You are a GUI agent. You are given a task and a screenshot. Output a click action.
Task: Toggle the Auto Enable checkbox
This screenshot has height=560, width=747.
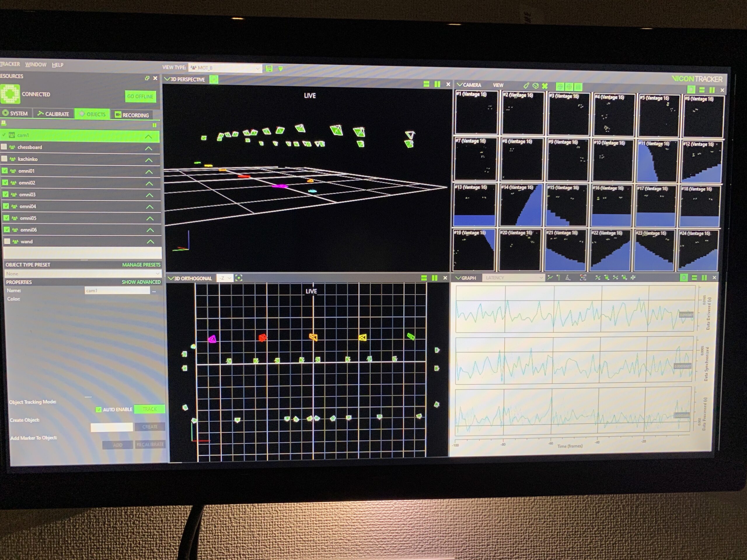(99, 409)
